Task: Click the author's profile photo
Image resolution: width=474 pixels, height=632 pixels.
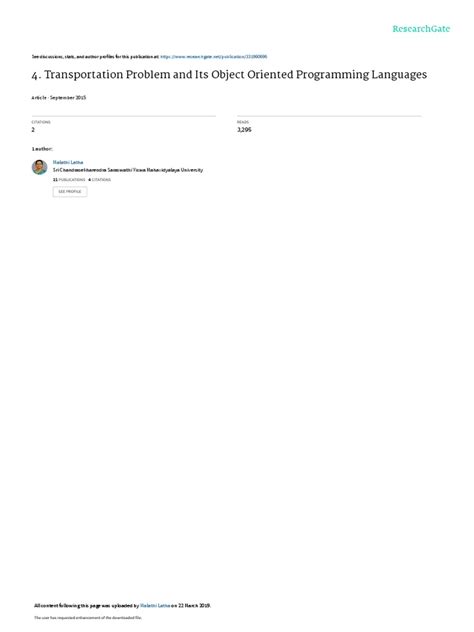Action: coord(40,167)
